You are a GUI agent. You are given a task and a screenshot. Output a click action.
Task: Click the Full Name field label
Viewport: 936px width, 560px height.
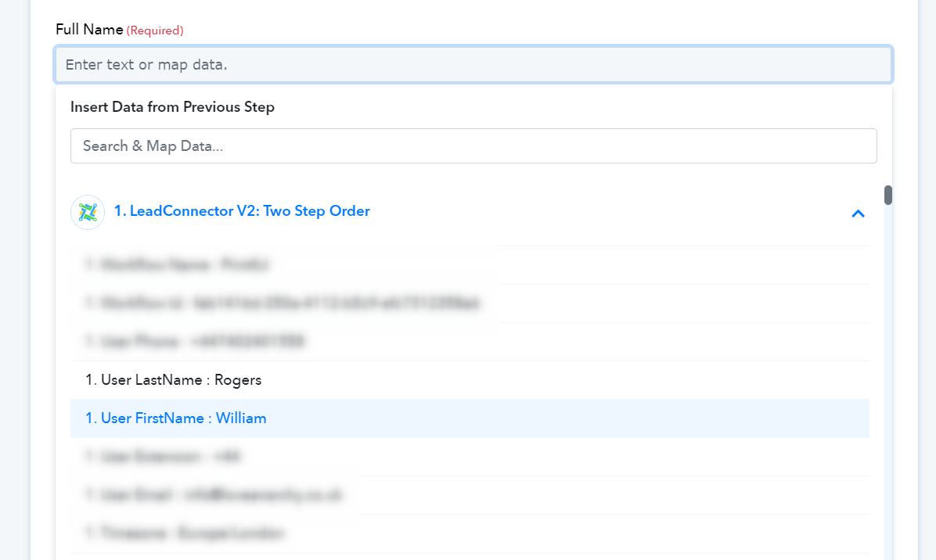point(89,30)
